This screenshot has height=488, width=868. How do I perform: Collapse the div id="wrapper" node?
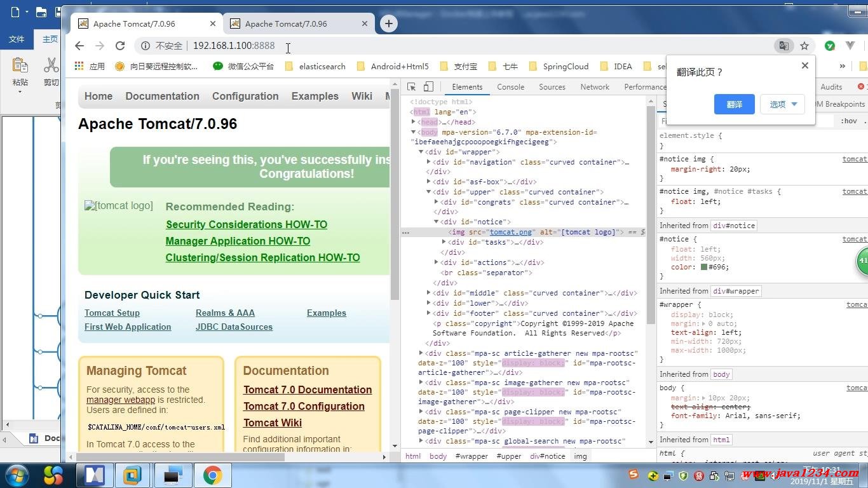pyautogui.click(x=421, y=152)
